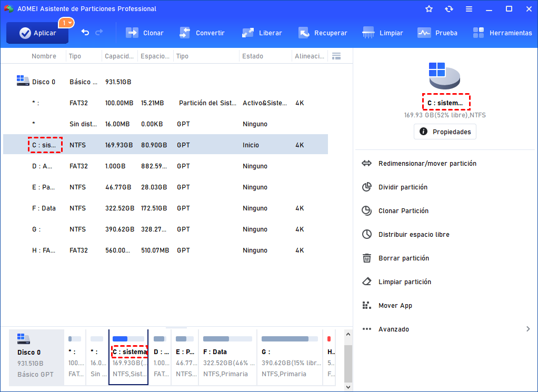Open the pending operations count dropdown
This screenshot has width=538, height=392.
pyautogui.click(x=66, y=23)
